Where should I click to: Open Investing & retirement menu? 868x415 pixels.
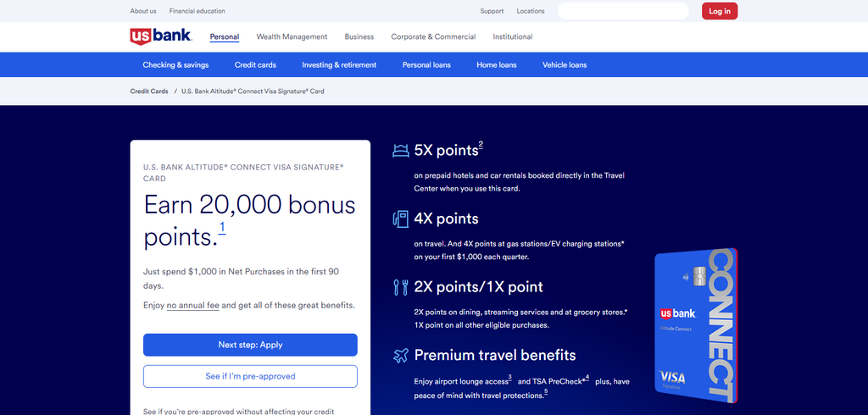pos(339,64)
